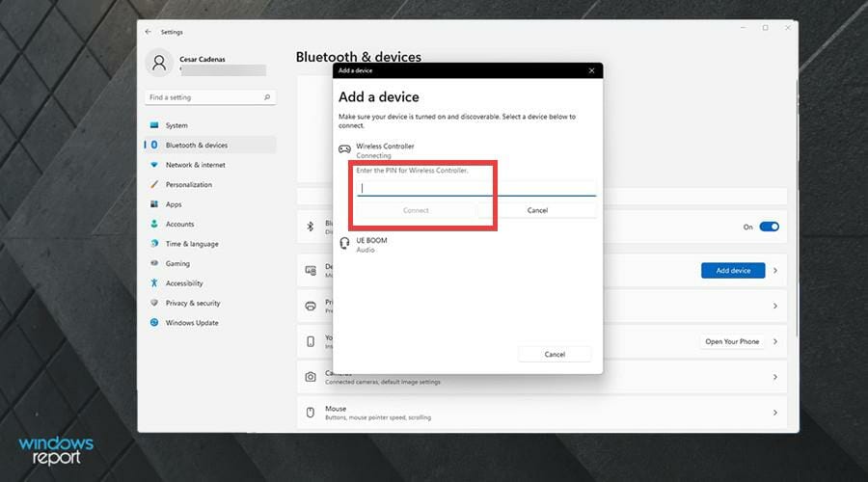Click the PIN entry field for Wireless Controller
The width and height of the screenshot is (868, 482).
(x=476, y=188)
